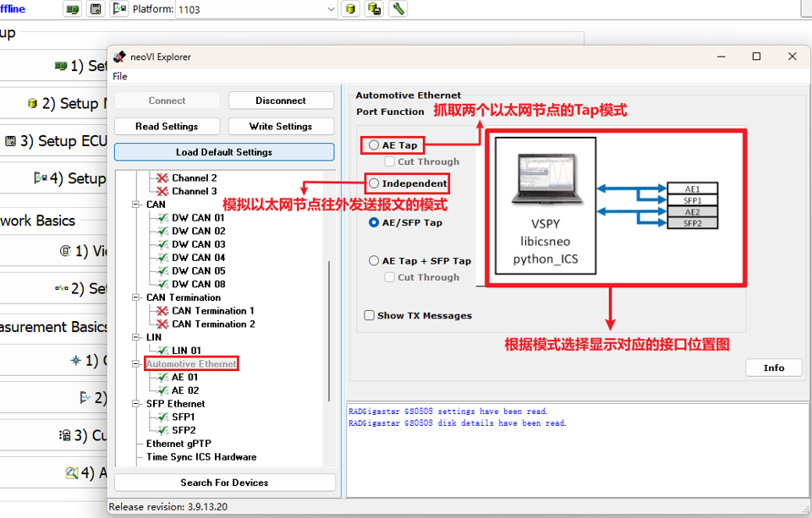Enable the Show TX Messages checkbox
Screen dimensions: 812x518
click(369, 316)
